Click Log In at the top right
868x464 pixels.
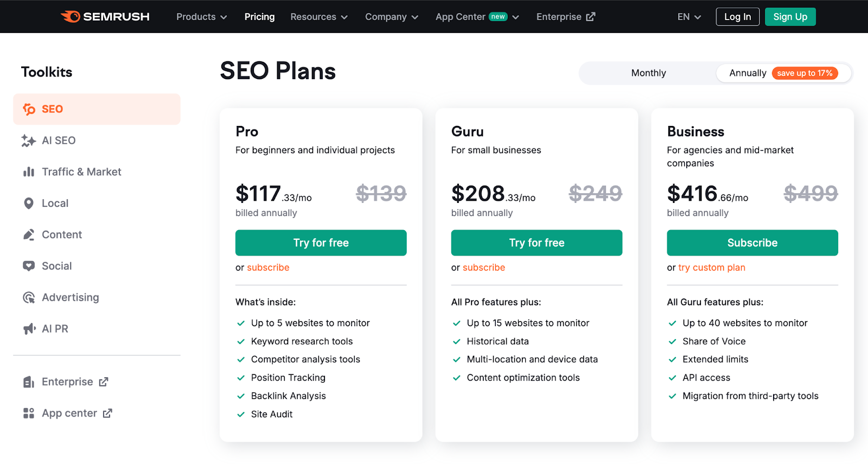737,17
